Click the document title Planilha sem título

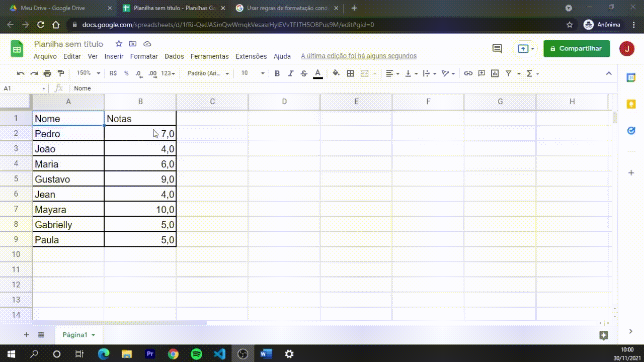click(x=68, y=44)
